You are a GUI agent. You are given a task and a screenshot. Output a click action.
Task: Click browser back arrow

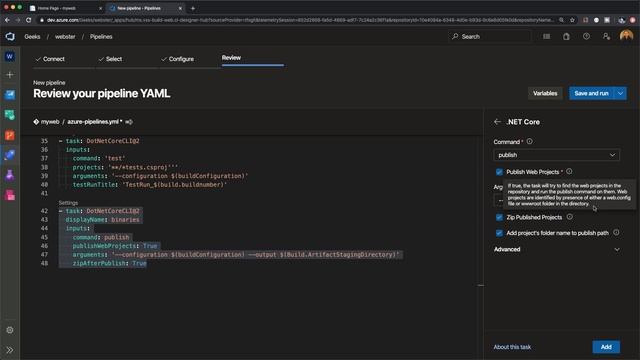click(7, 20)
